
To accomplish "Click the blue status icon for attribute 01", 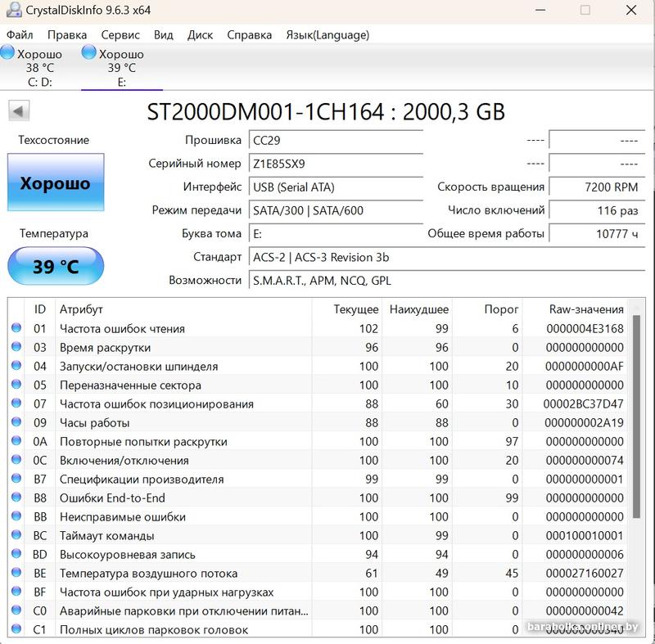I will coord(16,329).
